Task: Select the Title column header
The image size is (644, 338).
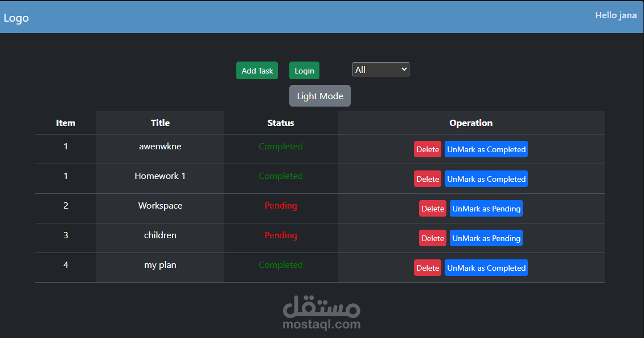Action: (x=160, y=123)
